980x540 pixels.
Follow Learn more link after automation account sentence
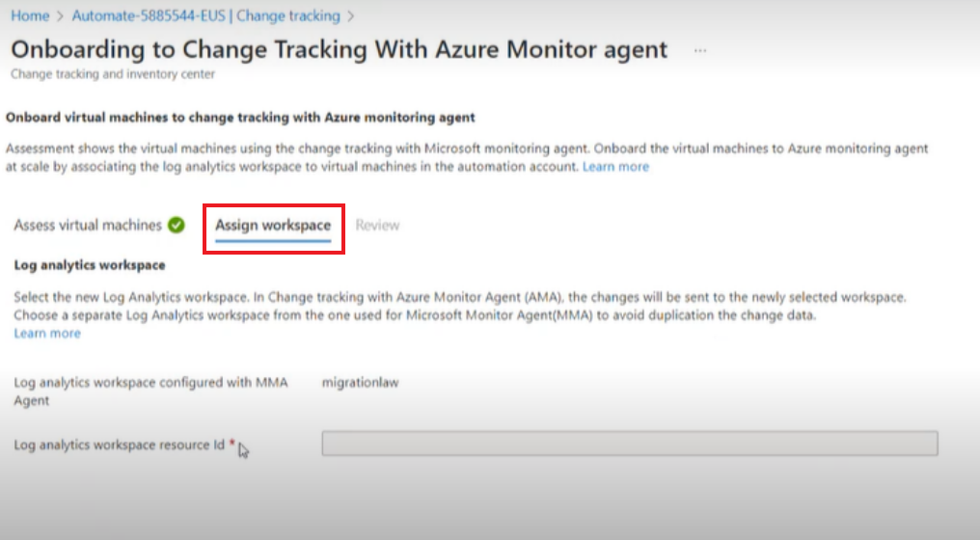click(x=615, y=167)
